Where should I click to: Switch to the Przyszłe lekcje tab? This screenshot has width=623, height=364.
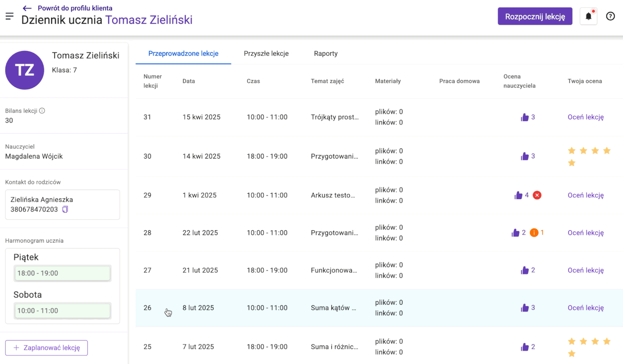(266, 53)
